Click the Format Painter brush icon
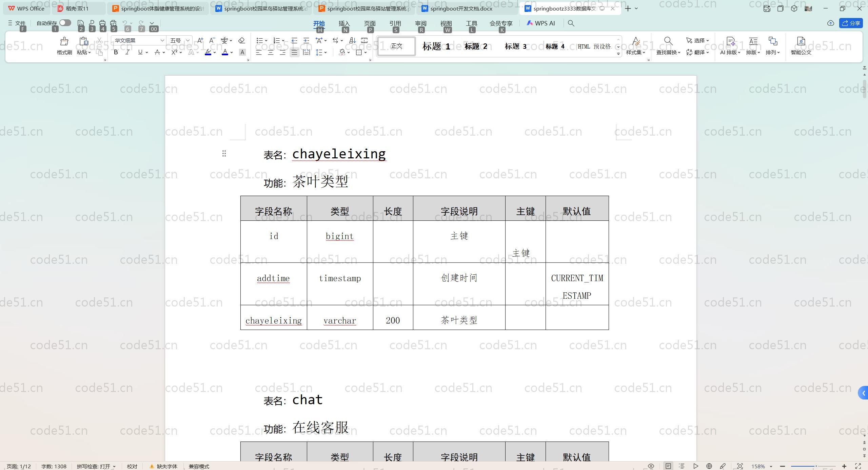Viewport: 868px width, 470px height. tap(64, 42)
